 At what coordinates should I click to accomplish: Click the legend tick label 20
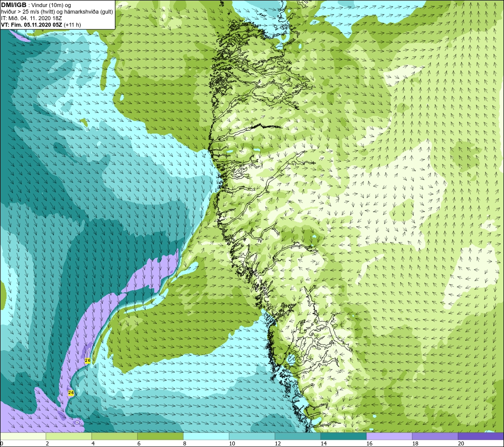pos(461,443)
